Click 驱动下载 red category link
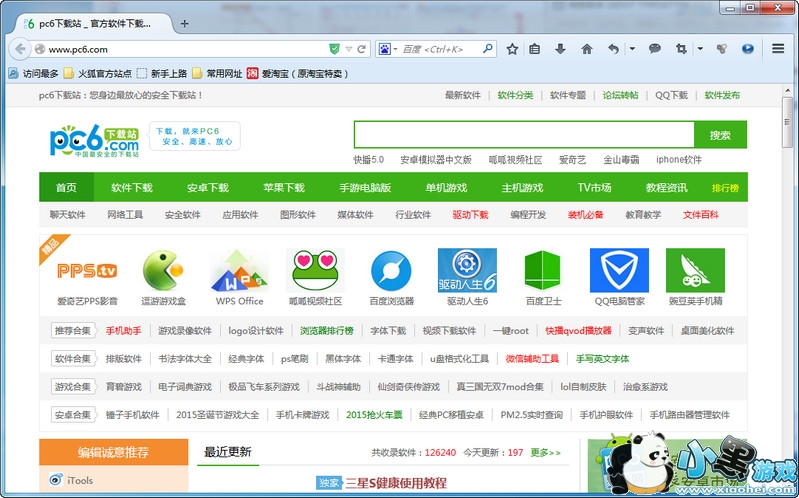The image size is (799, 498). tap(470, 215)
